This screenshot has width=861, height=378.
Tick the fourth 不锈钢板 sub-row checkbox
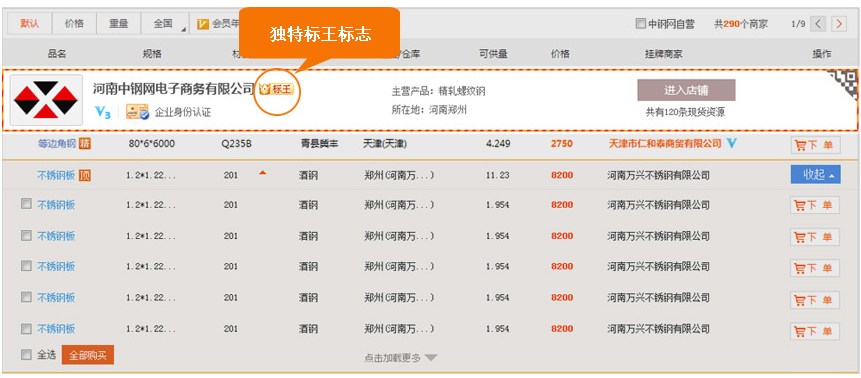26,297
